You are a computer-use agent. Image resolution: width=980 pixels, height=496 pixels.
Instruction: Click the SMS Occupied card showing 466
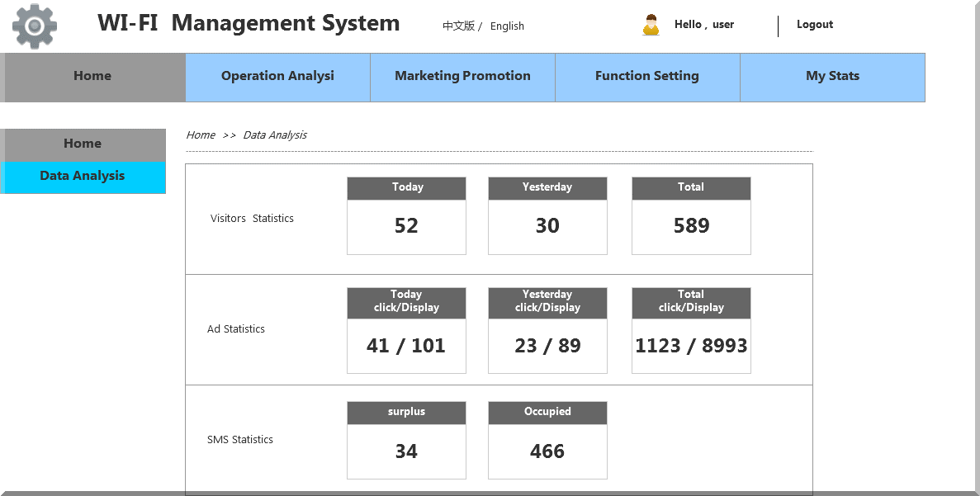point(547,441)
